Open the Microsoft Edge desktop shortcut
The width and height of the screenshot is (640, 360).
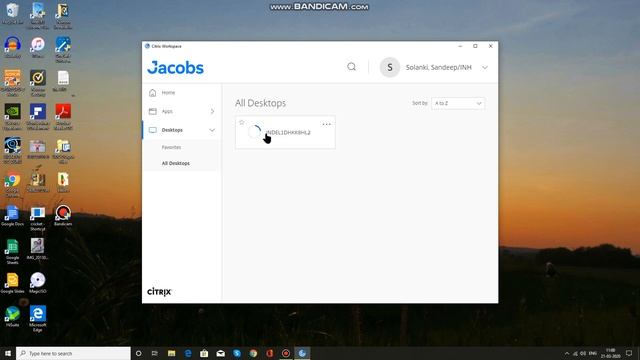click(38, 319)
